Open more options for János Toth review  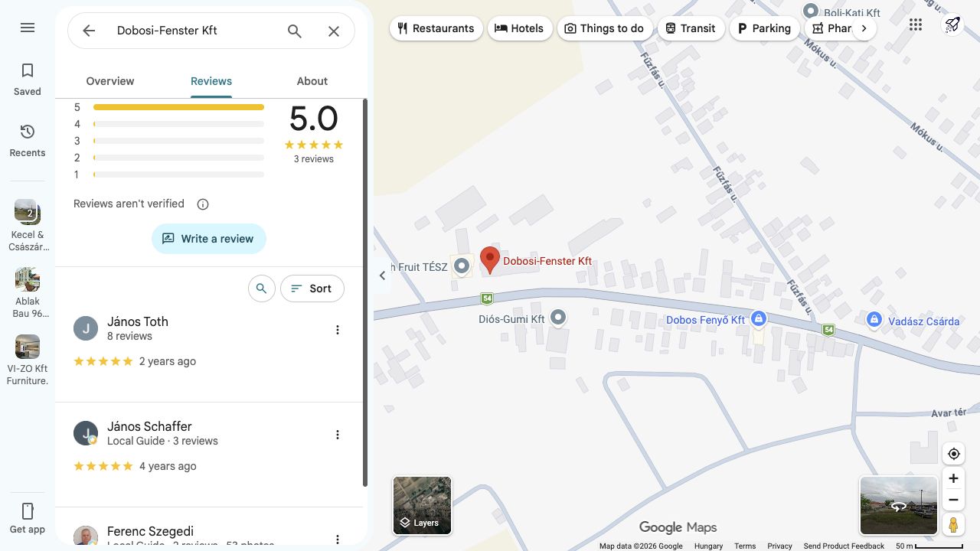click(x=338, y=330)
